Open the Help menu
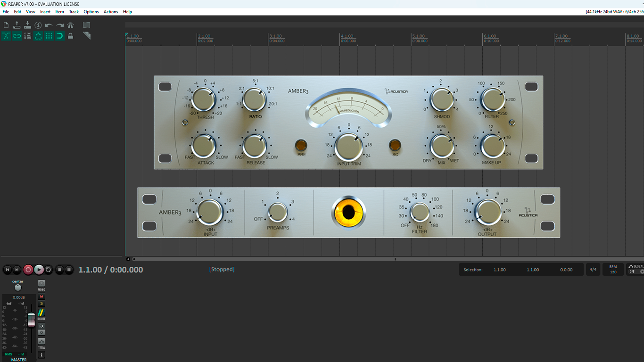The width and height of the screenshot is (644, 362). point(127,12)
